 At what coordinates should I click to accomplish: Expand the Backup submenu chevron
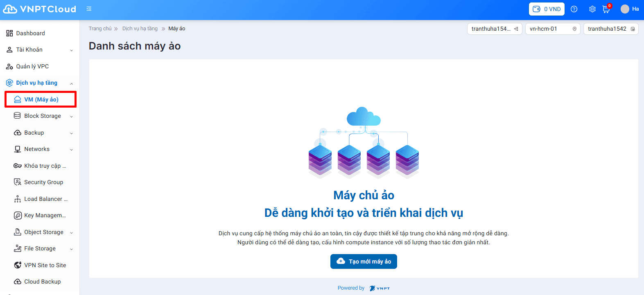[72, 133]
